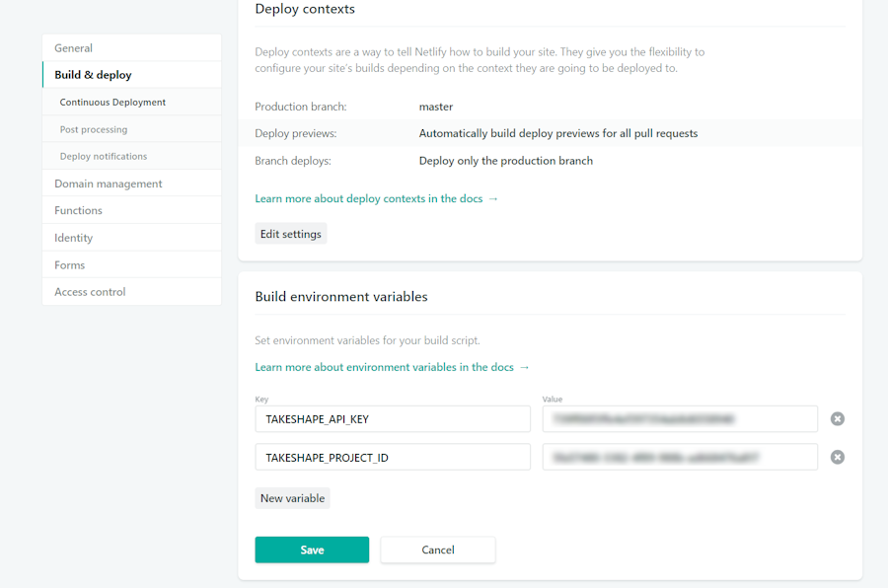
Task: Select 'Automatically build deploy previews' text
Action: click(558, 134)
